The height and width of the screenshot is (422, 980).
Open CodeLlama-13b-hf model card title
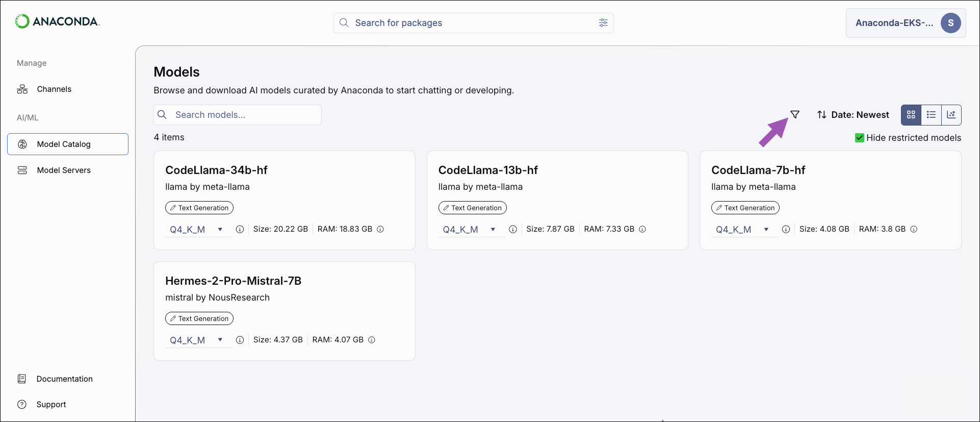tap(488, 170)
